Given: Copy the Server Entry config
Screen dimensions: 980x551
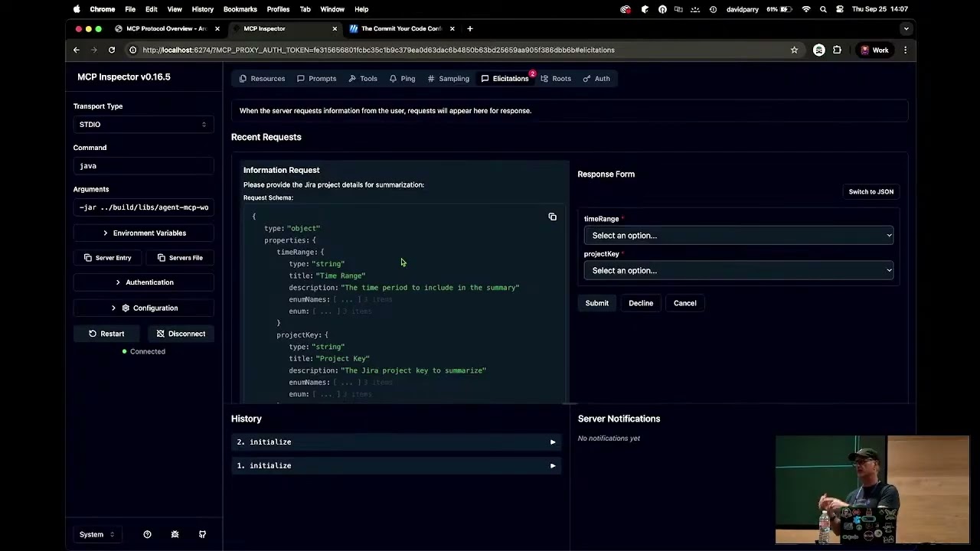Looking at the screenshot, I should point(106,258).
